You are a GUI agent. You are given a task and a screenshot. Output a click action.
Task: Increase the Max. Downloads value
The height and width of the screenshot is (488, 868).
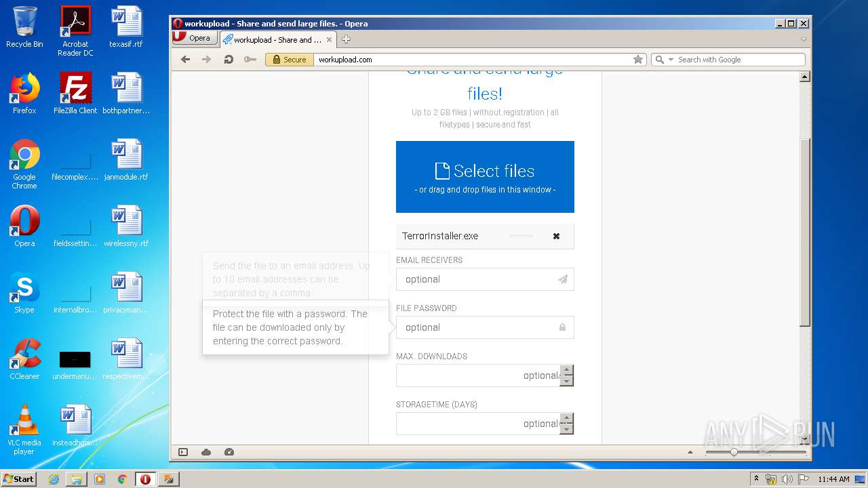coord(567,370)
